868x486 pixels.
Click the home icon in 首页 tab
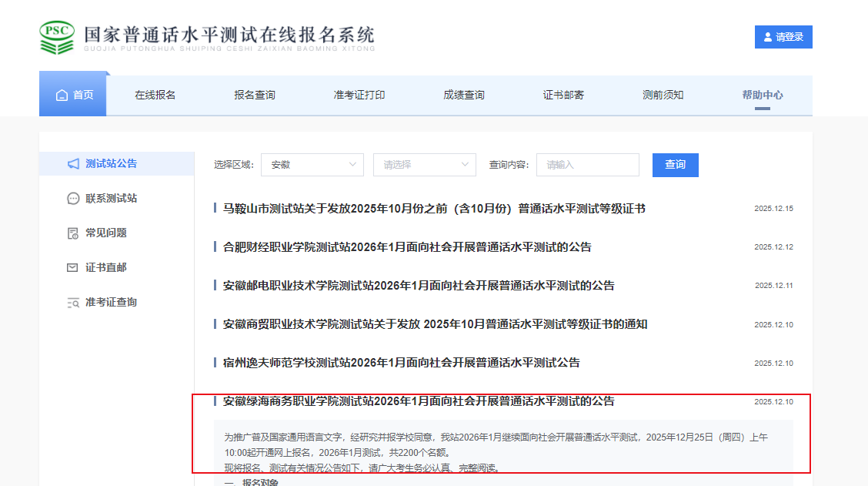pyautogui.click(x=62, y=96)
